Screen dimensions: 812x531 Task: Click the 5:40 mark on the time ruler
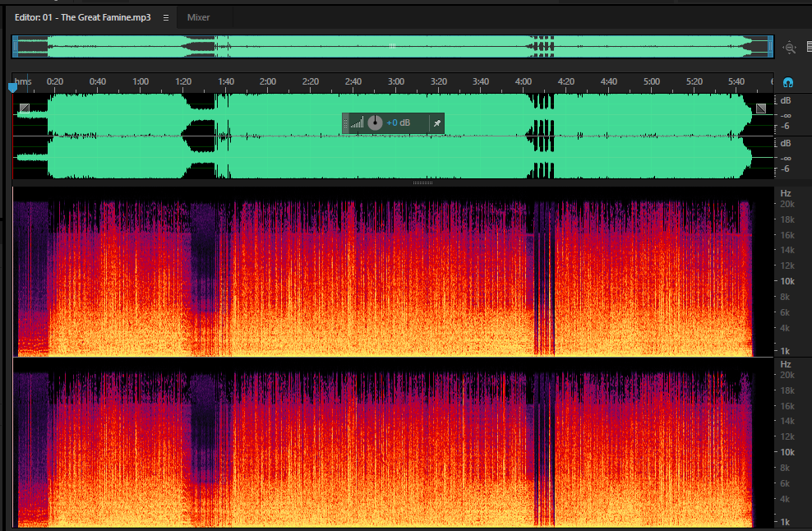[736, 81]
